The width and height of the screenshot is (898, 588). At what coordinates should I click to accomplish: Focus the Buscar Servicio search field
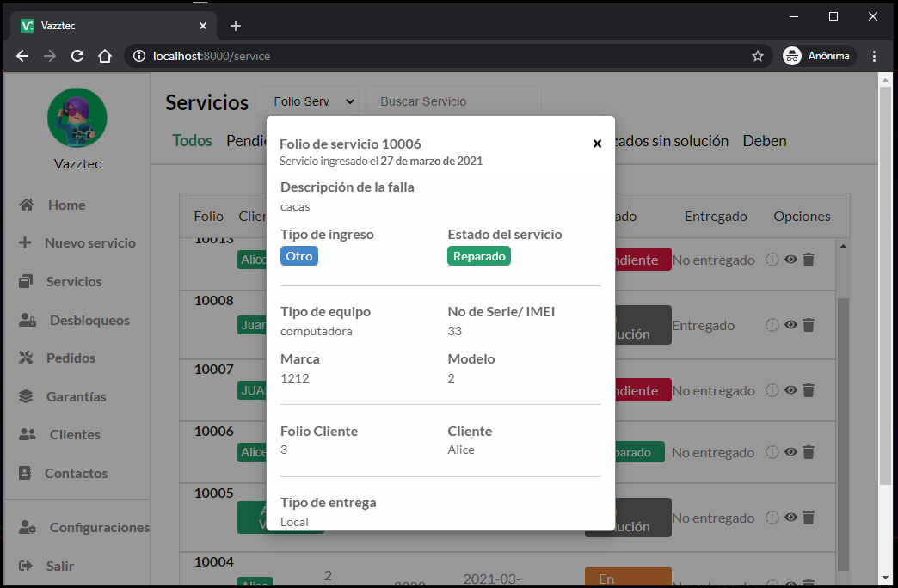point(453,101)
